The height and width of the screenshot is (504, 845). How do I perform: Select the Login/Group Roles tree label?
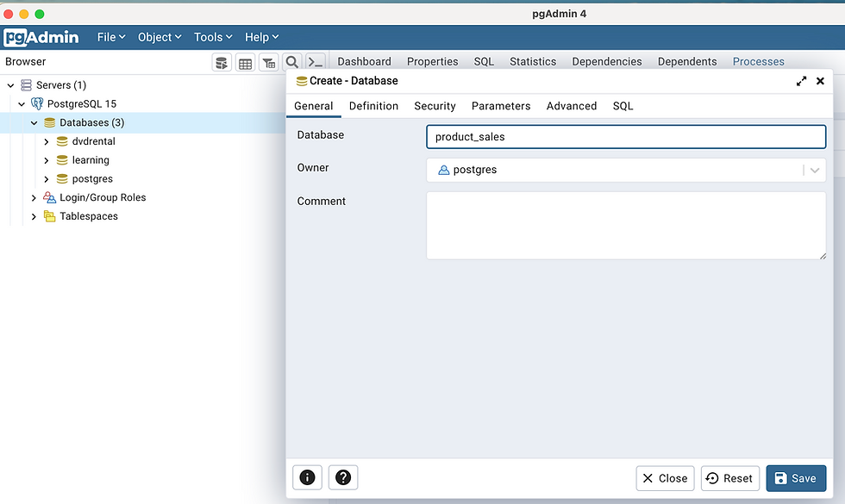[x=103, y=197]
